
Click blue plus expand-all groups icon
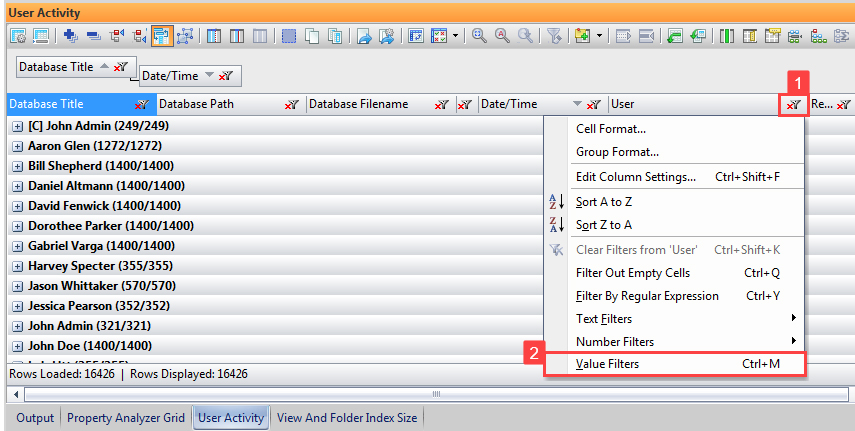tap(70, 36)
